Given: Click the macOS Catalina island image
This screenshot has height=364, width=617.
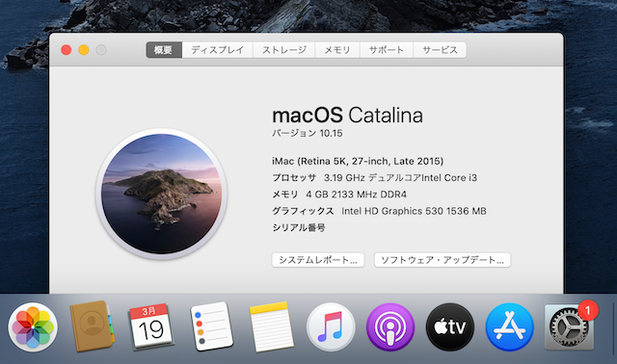Looking at the screenshot, I should [161, 194].
